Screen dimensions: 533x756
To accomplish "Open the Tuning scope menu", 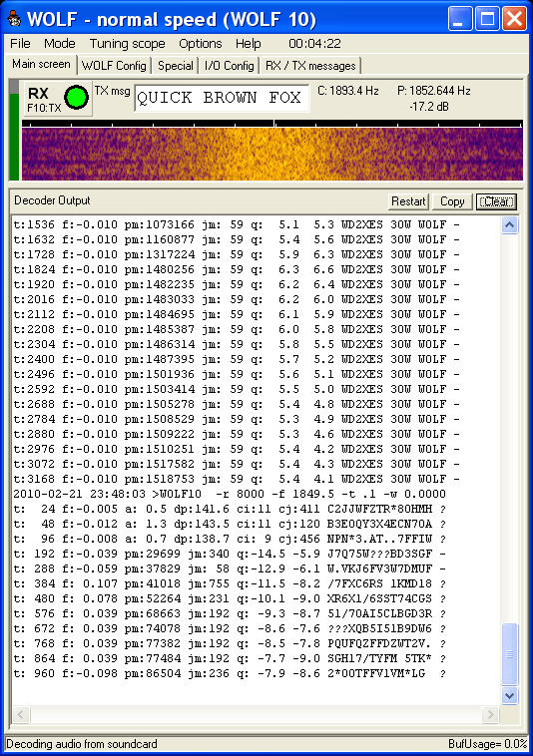I will pos(127,44).
